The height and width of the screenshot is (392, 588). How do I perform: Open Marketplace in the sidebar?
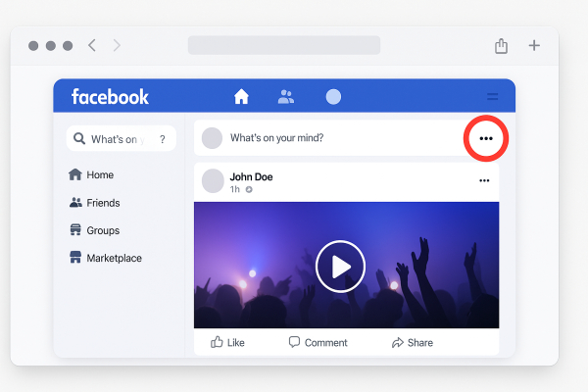(106, 258)
